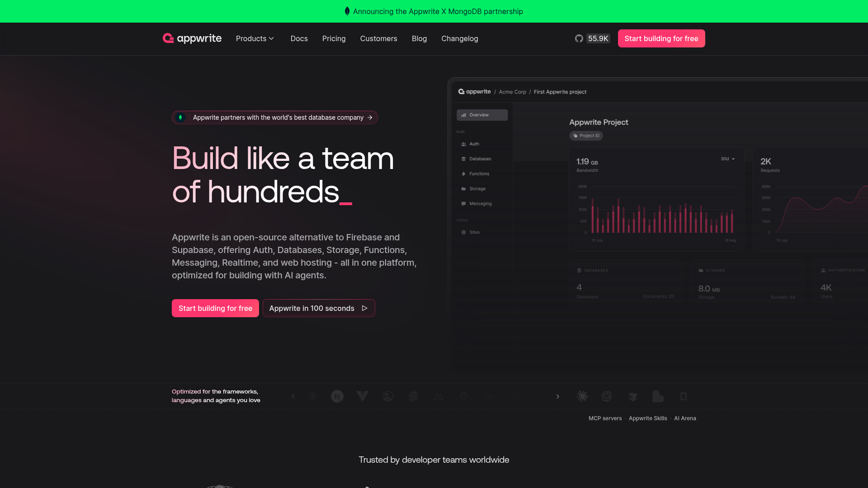Screen dimensions: 868x488
Task: Click the MongoDB leaf icon in the banner
Action: 347,11
